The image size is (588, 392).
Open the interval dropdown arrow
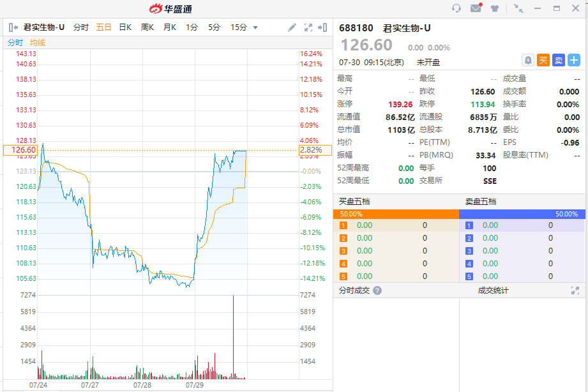255,27
